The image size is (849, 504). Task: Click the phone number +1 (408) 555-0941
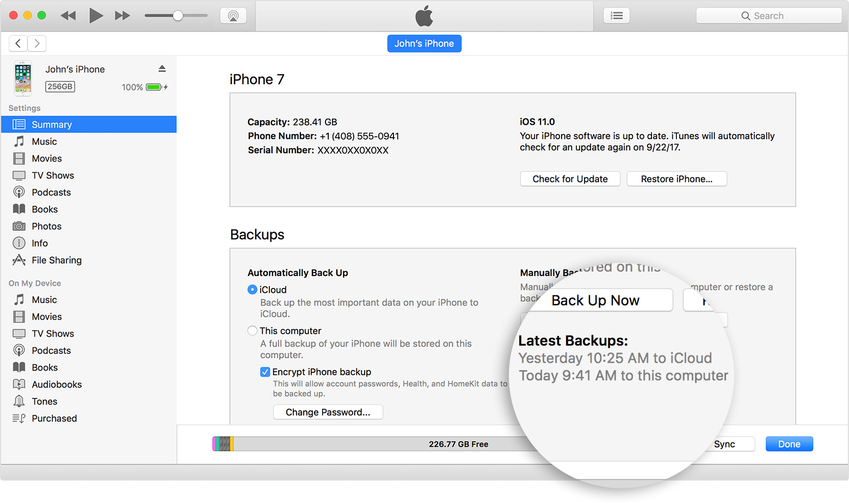(x=359, y=136)
